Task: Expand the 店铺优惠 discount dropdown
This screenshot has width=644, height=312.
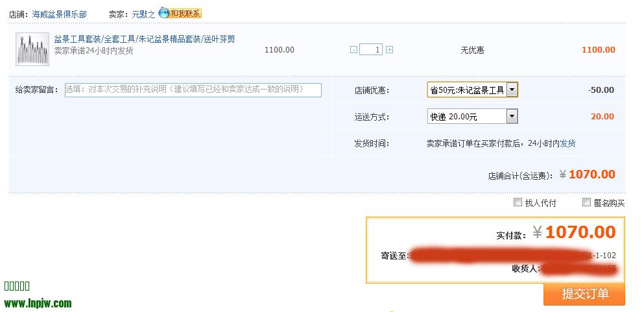Action: click(x=512, y=90)
